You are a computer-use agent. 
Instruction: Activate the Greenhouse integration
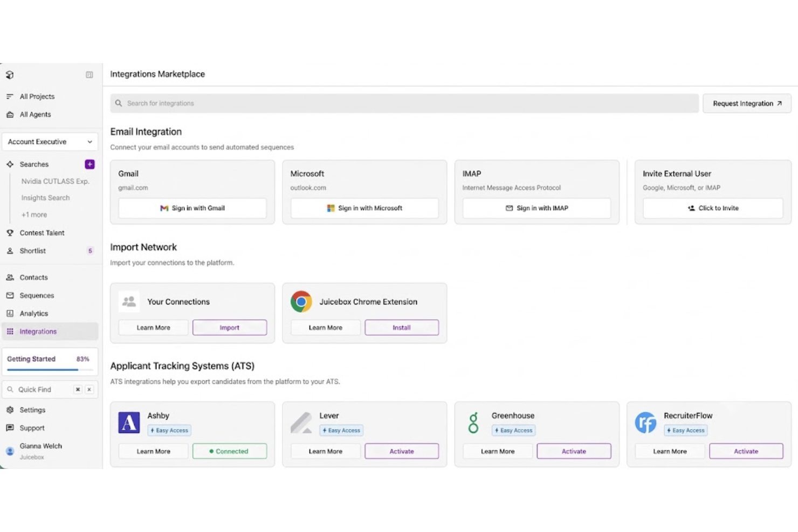point(574,451)
